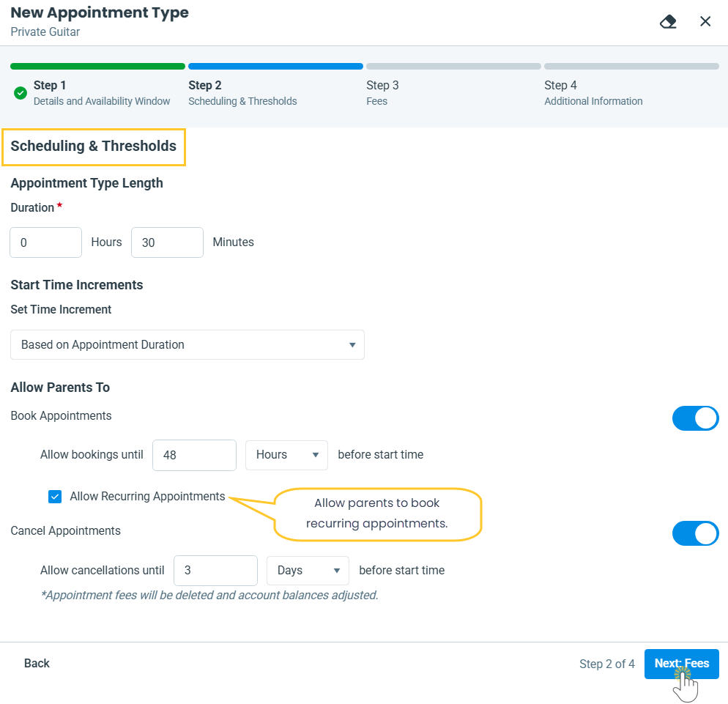Select Step 3 Fees in the stepper
Viewport: 728px width, 704px height.
coord(383,93)
